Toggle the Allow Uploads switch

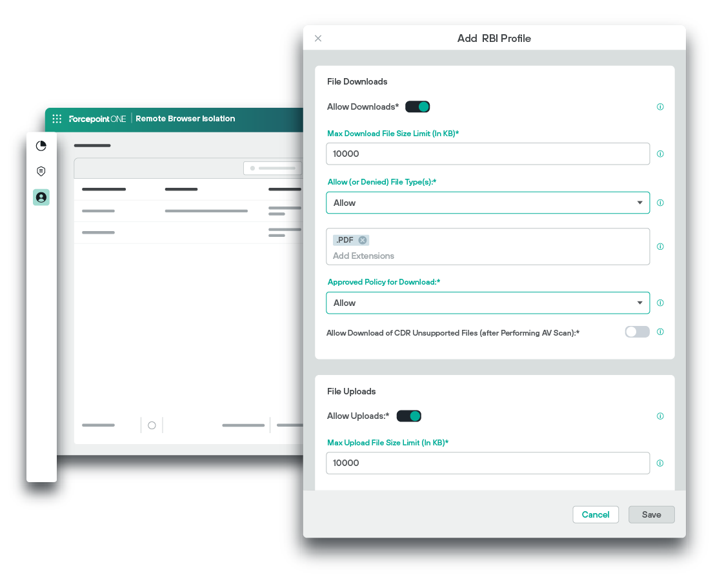409,416
